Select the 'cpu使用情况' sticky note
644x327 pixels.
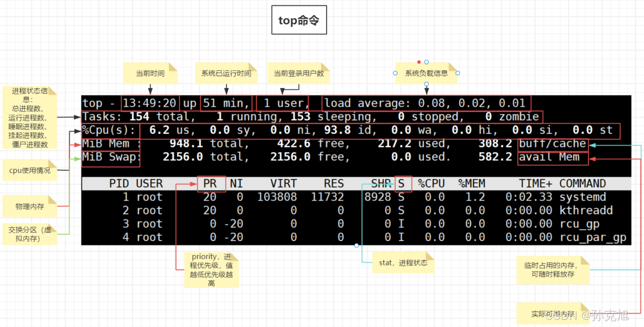coord(29,170)
